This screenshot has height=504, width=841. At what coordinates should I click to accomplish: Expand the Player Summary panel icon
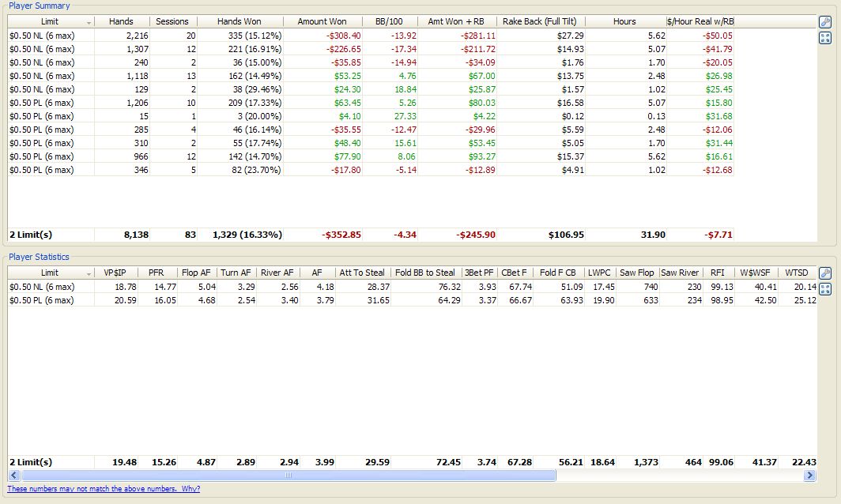click(824, 36)
